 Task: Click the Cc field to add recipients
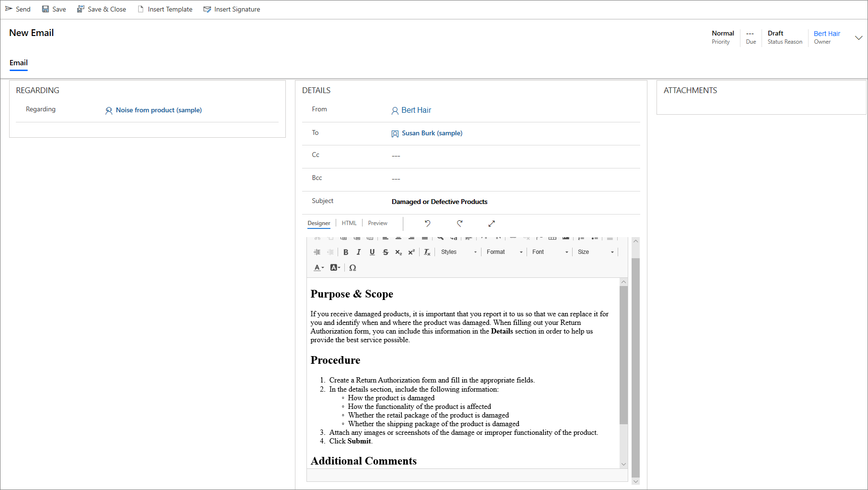point(432,155)
